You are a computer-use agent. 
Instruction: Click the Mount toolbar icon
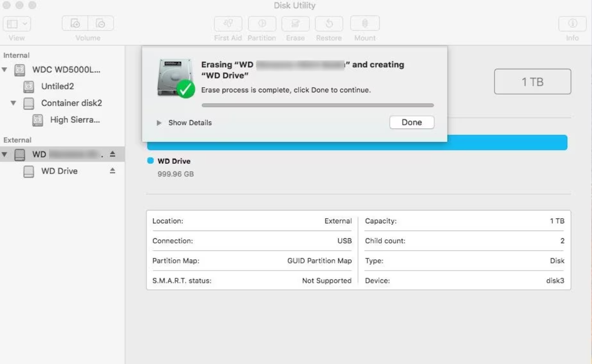click(365, 24)
